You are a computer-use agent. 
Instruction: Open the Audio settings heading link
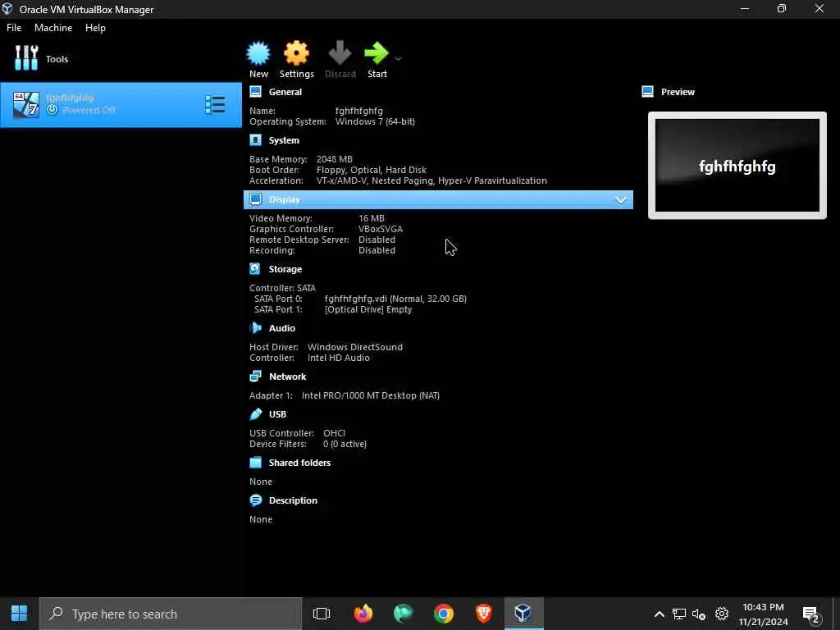click(282, 328)
